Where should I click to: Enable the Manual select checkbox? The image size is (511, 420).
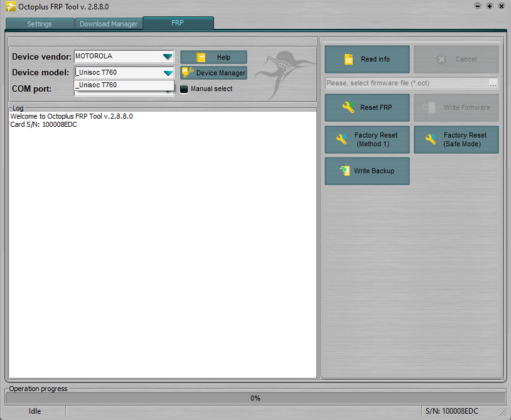(x=184, y=89)
